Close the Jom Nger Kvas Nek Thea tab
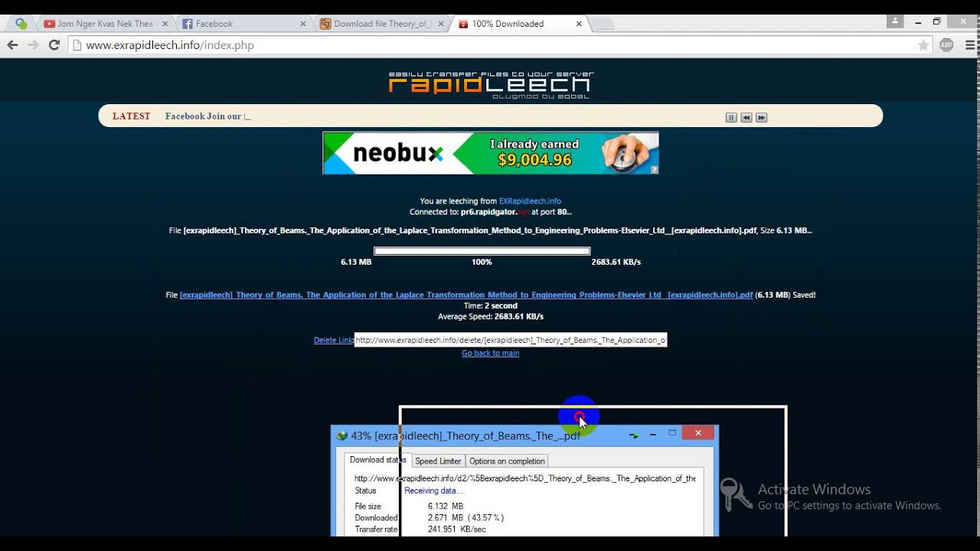The height and width of the screenshot is (551, 980). (165, 24)
